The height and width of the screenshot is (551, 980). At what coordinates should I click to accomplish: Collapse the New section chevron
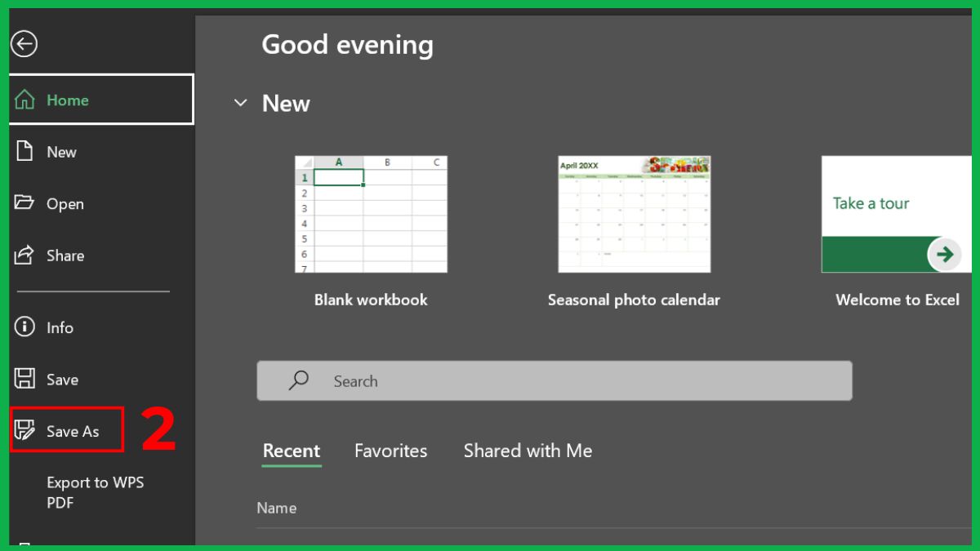click(241, 104)
